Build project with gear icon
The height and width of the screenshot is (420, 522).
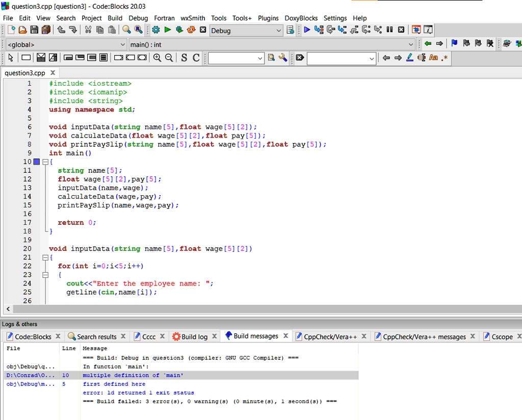point(156,30)
